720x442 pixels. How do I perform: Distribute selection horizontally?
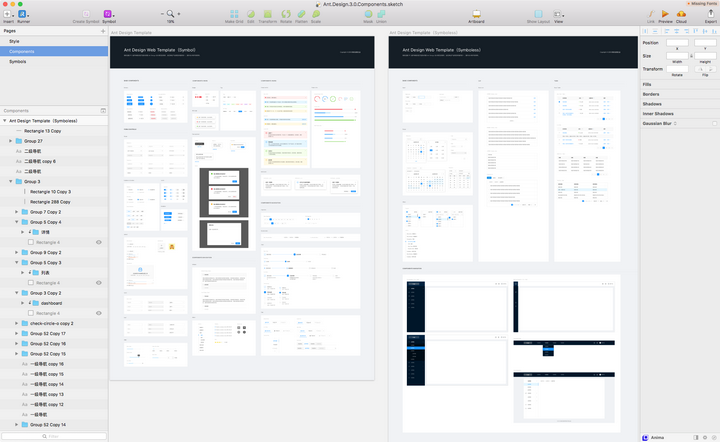point(645,31)
